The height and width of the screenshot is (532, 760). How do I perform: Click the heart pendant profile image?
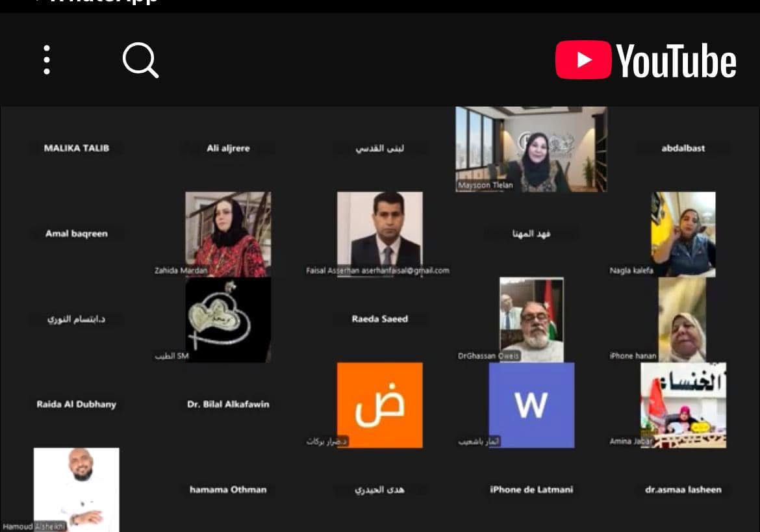click(228, 320)
